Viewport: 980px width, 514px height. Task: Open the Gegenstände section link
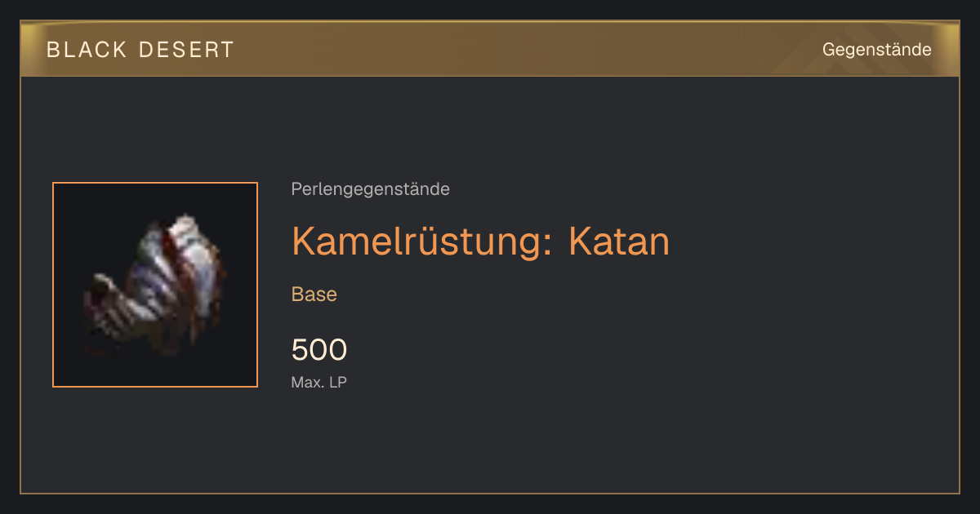(x=877, y=50)
